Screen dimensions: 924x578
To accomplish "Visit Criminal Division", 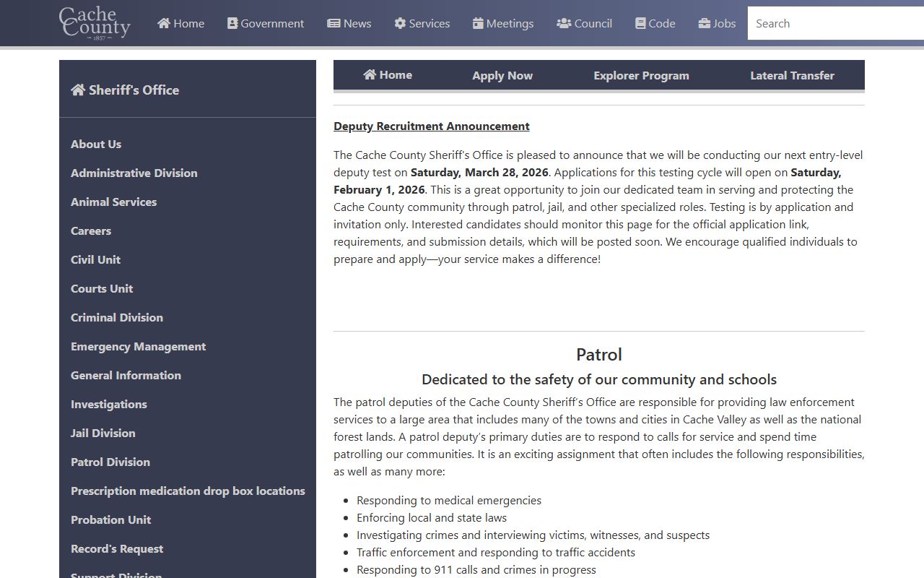I will click(117, 317).
